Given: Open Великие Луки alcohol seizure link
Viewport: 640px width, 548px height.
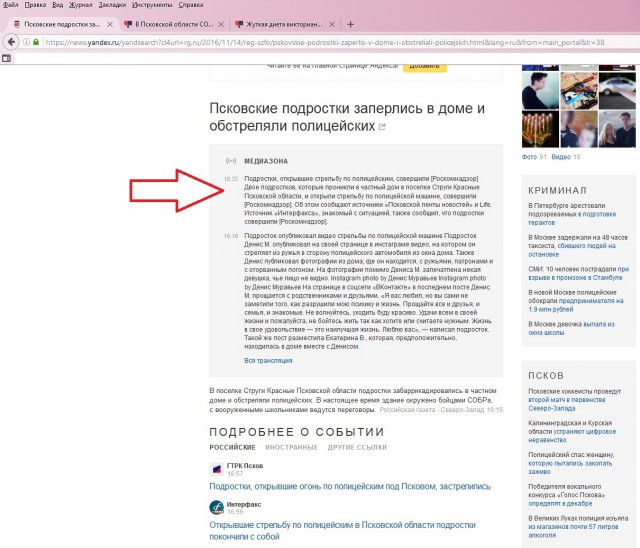Looking at the screenshot, I should tap(578, 526).
